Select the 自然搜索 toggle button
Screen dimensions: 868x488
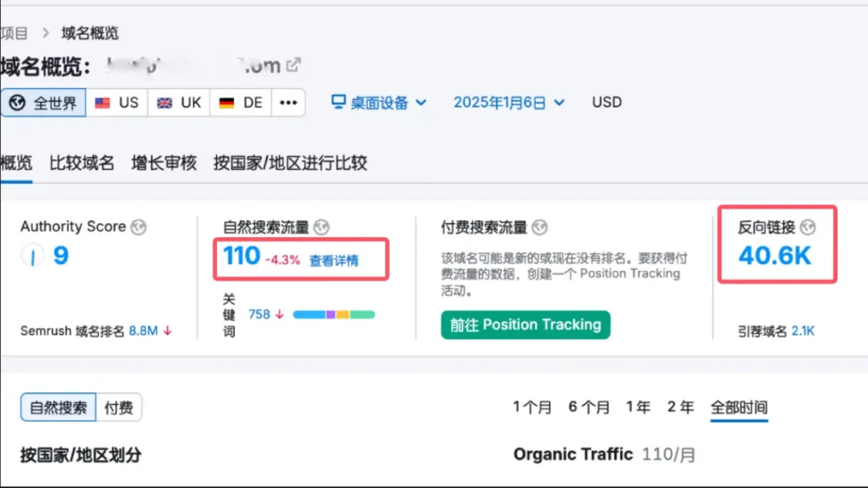pos(58,408)
